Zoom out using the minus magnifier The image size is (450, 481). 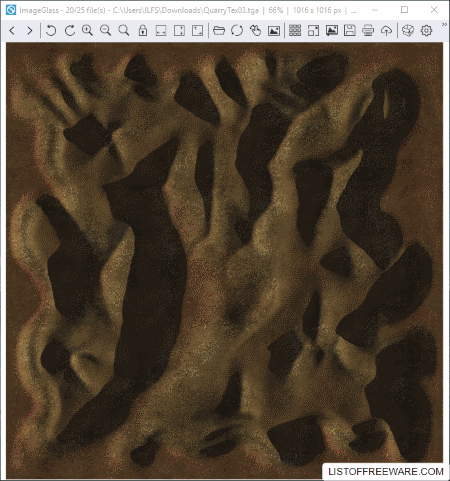pos(106,31)
